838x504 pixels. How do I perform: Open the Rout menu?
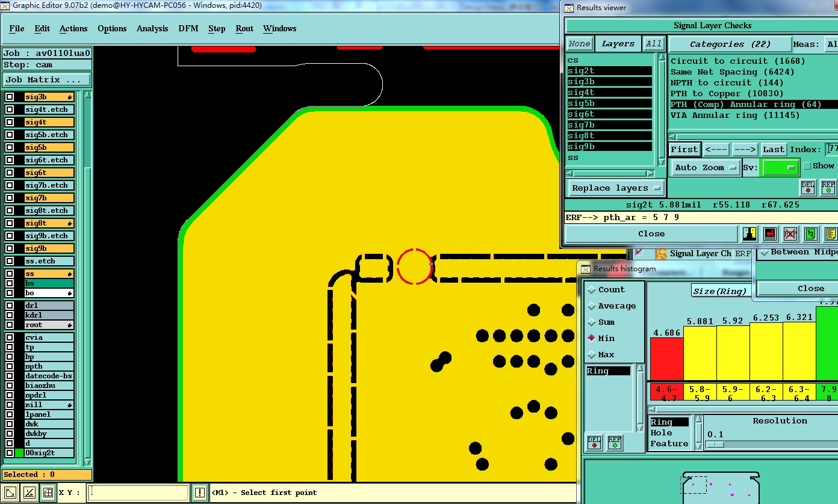pos(244,28)
